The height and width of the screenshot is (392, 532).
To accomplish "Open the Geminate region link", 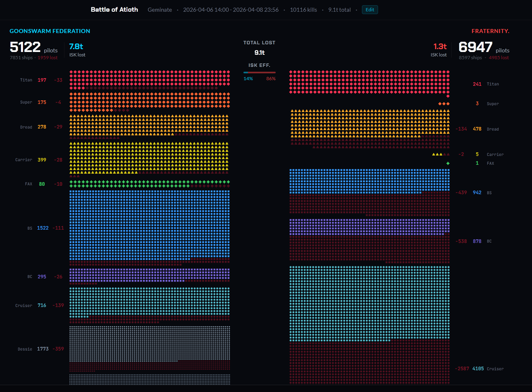I will (x=160, y=10).
